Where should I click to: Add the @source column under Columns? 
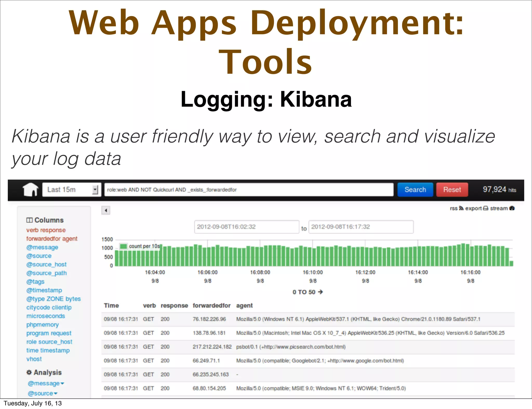point(39,256)
